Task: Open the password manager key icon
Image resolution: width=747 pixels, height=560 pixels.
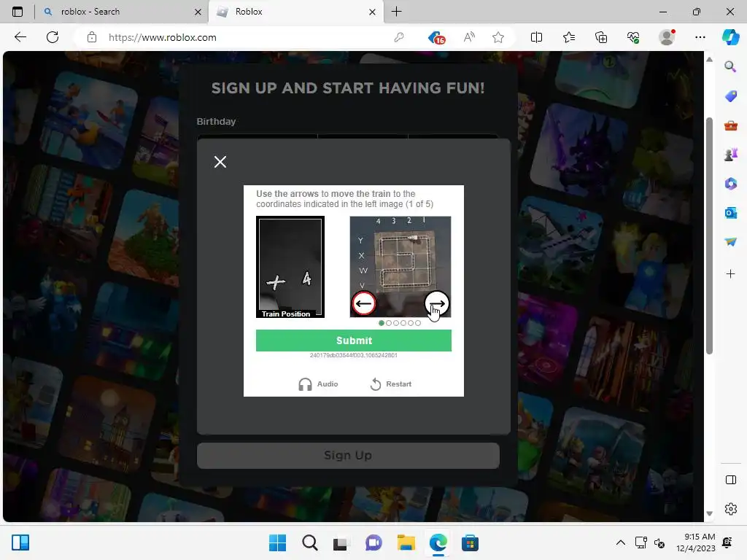Action: pyautogui.click(x=399, y=37)
